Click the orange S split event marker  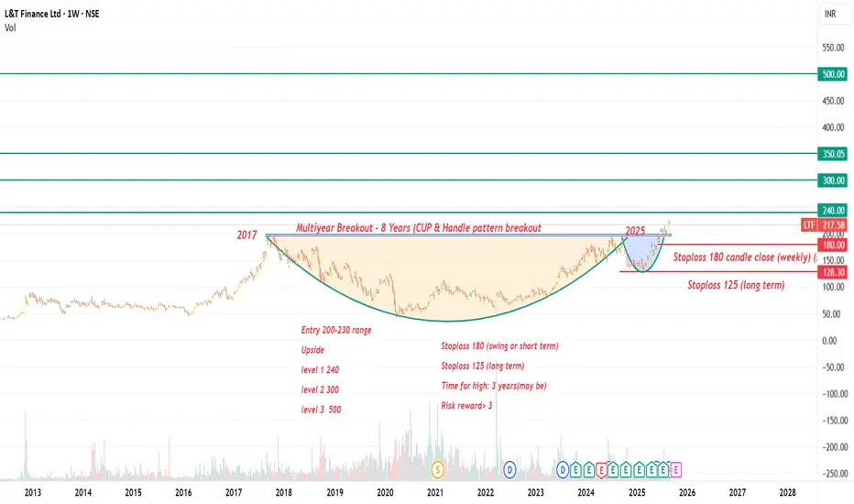point(437,470)
